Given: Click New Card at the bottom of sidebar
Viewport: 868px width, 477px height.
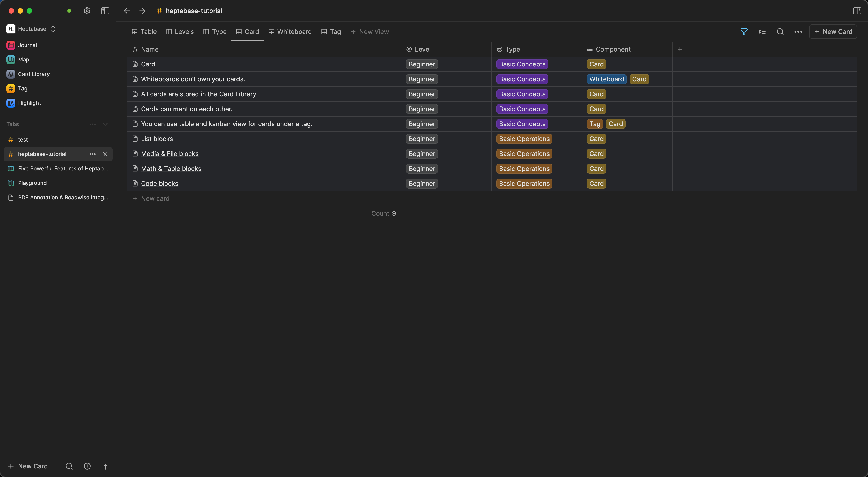Looking at the screenshot, I should [28, 466].
